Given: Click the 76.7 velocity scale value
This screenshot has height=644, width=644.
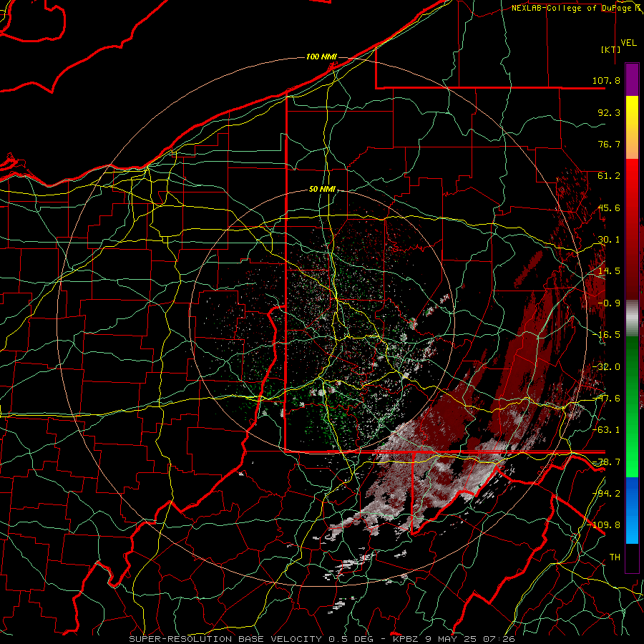Looking at the screenshot, I should click(x=609, y=144).
